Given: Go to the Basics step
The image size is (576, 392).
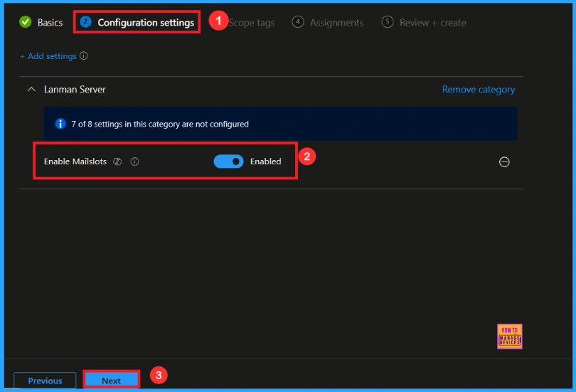Looking at the screenshot, I should pyautogui.click(x=50, y=23).
